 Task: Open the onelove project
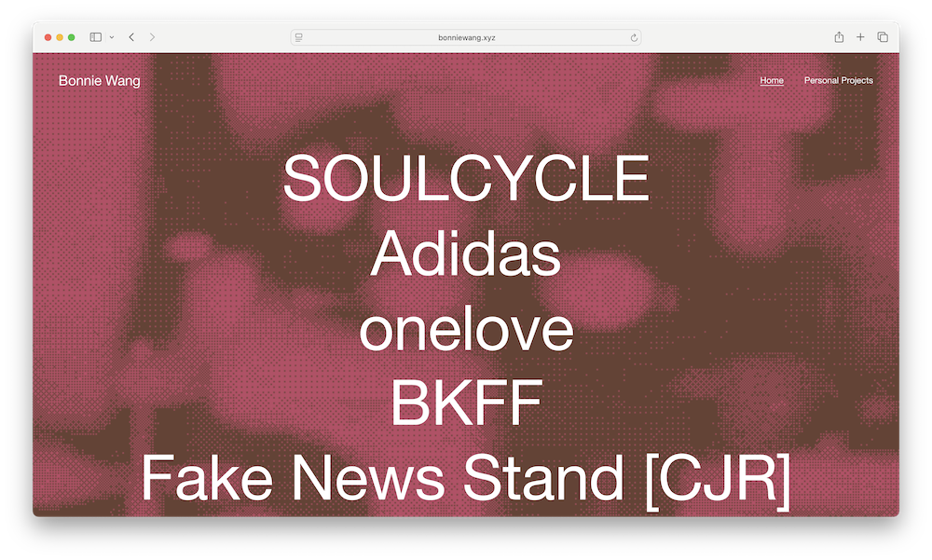465,331
